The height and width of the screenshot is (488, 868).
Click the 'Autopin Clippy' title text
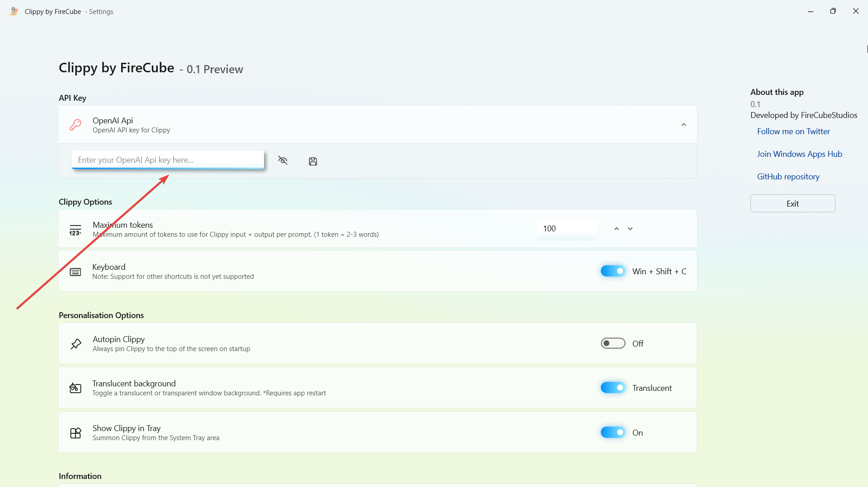point(118,339)
